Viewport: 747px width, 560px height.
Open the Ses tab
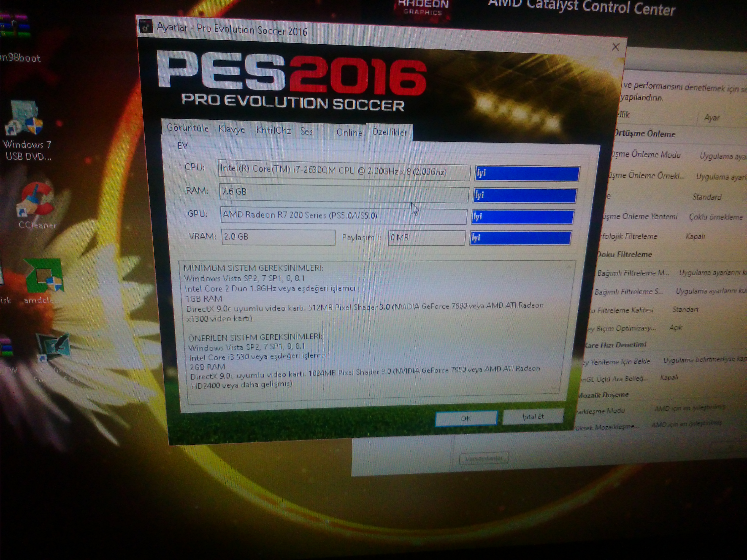[x=307, y=131]
